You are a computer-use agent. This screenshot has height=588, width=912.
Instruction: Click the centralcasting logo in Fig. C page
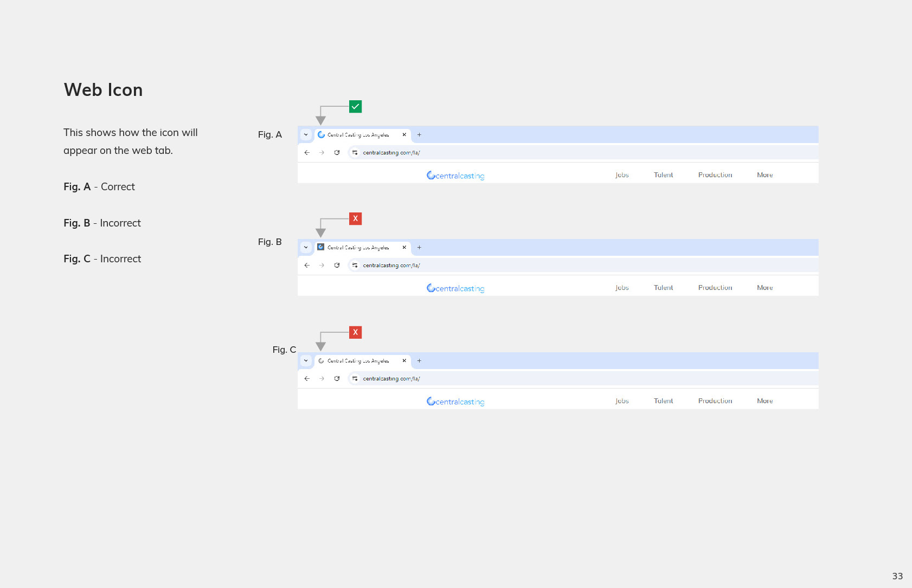455,402
